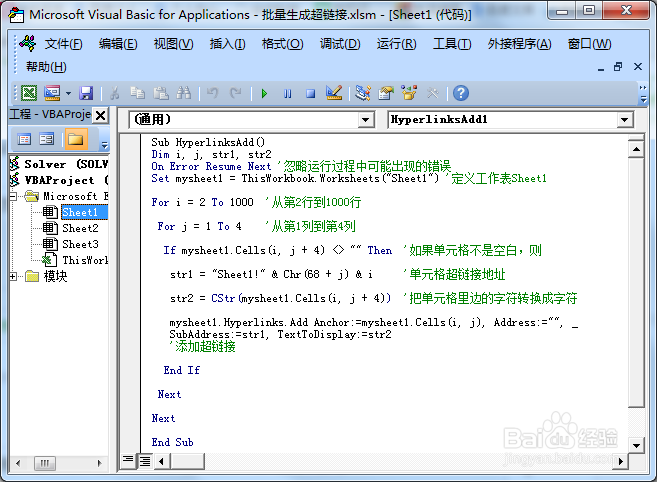Click the Save floppy disk icon
Viewport: 657px width, 482px height.
(x=86, y=93)
